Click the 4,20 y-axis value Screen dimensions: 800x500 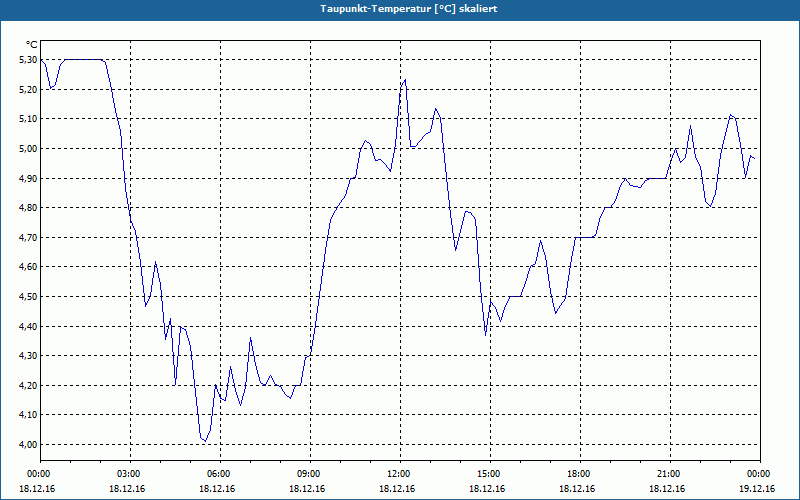(x=29, y=385)
